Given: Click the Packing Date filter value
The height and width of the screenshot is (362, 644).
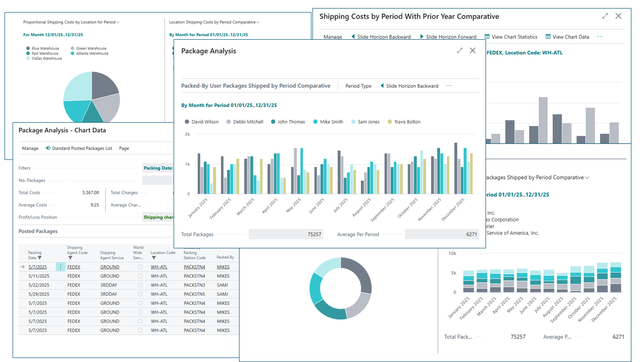Looking at the screenshot, I should click(157, 168).
